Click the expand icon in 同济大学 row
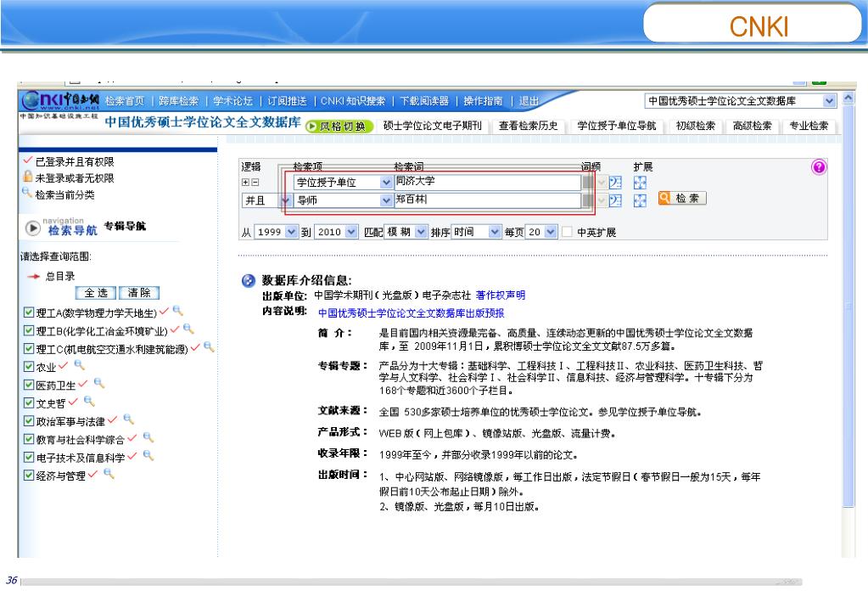 coord(640,183)
